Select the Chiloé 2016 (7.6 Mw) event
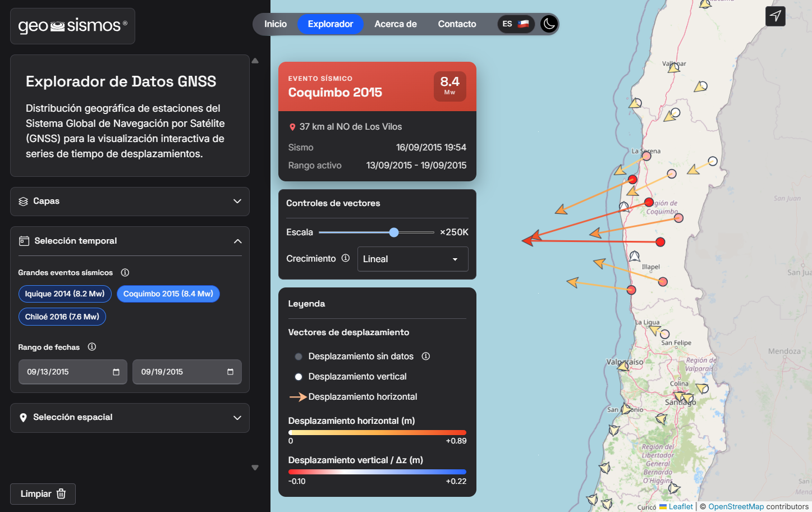Screen dimensions: 812x512 (62, 317)
